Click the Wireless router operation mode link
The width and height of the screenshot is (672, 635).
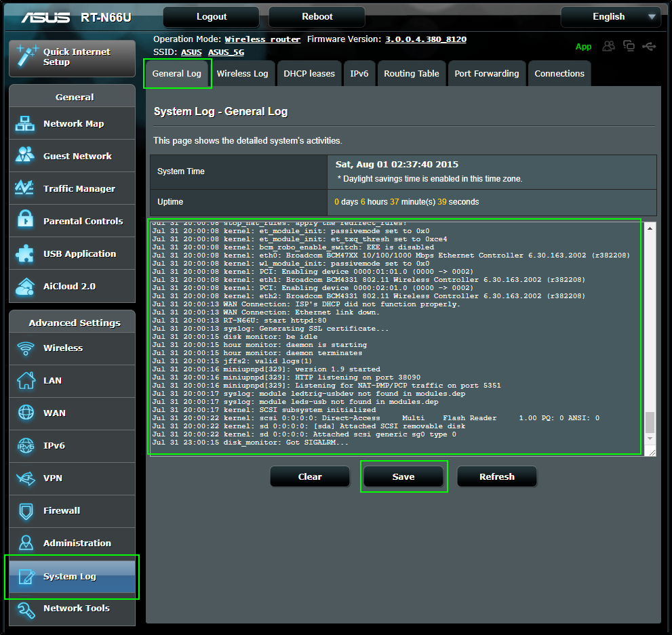point(262,39)
